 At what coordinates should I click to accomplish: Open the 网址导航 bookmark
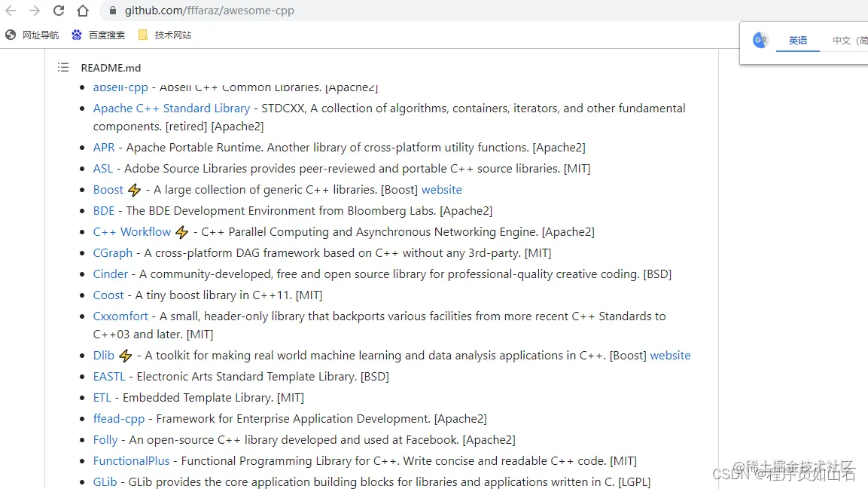(32, 35)
